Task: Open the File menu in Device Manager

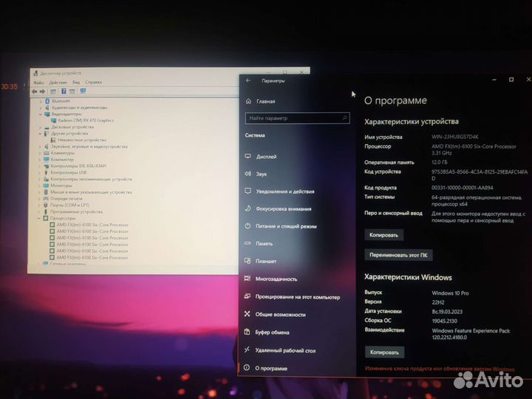Action: 37,82
